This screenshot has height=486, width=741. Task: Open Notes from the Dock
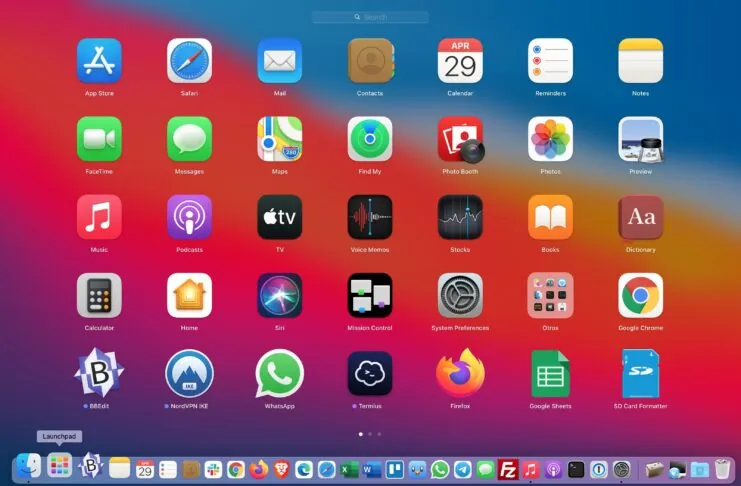[x=120, y=469]
